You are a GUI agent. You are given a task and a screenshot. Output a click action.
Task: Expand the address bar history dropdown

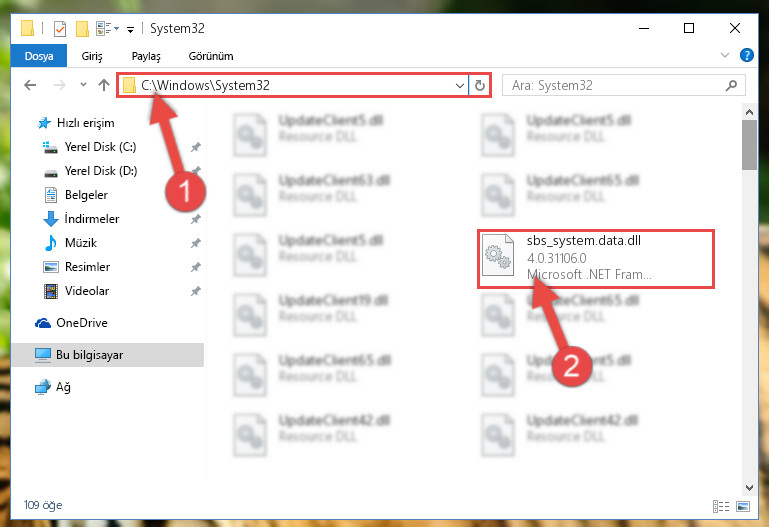460,86
